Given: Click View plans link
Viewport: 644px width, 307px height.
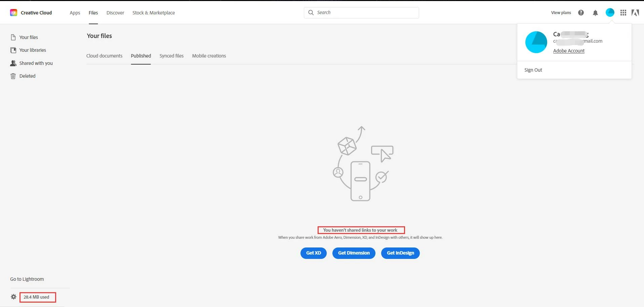Looking at the screenshot, I should tap(561, 13).
